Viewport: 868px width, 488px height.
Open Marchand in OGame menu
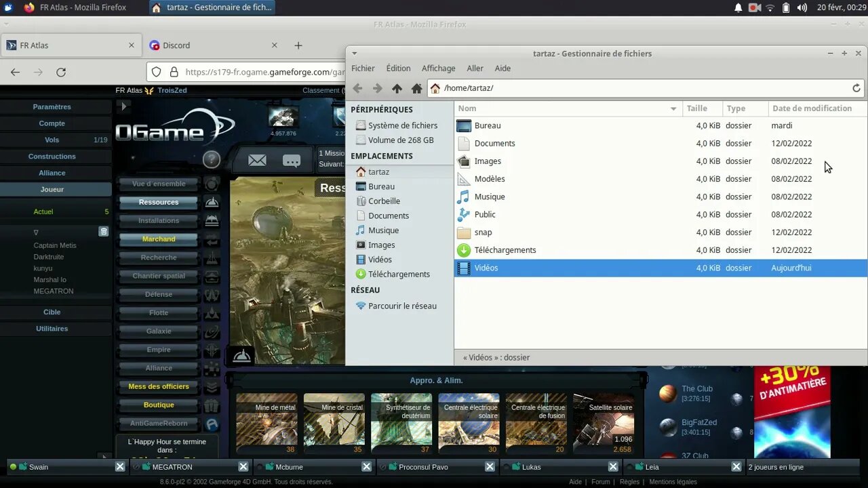click(x=159, y=239)
